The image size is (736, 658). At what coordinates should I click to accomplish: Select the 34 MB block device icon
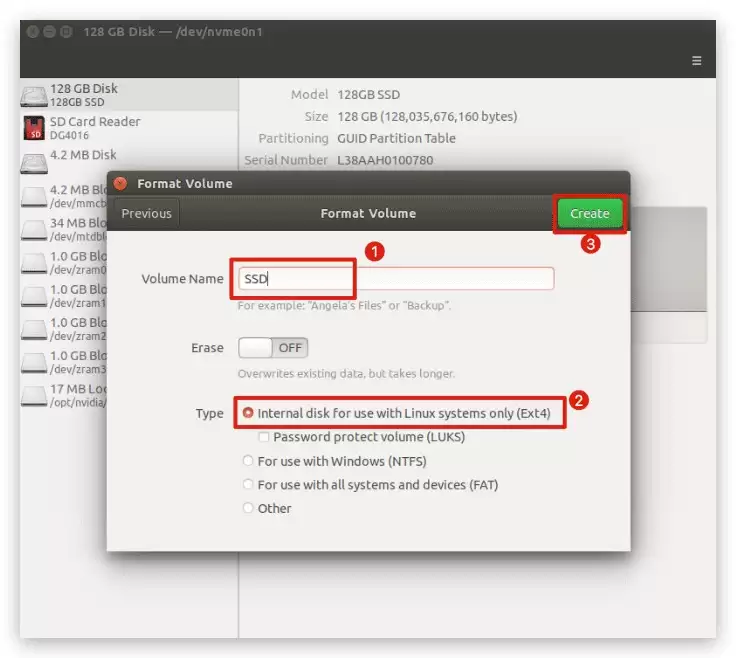(x=34, y=230)
